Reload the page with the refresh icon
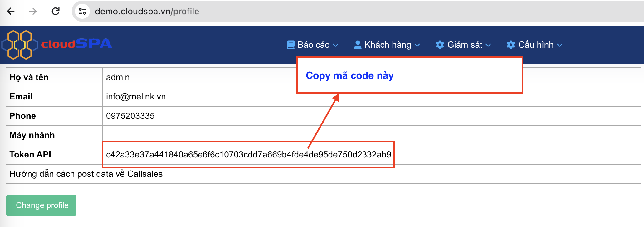The width and height of the screenshot is (644, 227). point(56,12)
